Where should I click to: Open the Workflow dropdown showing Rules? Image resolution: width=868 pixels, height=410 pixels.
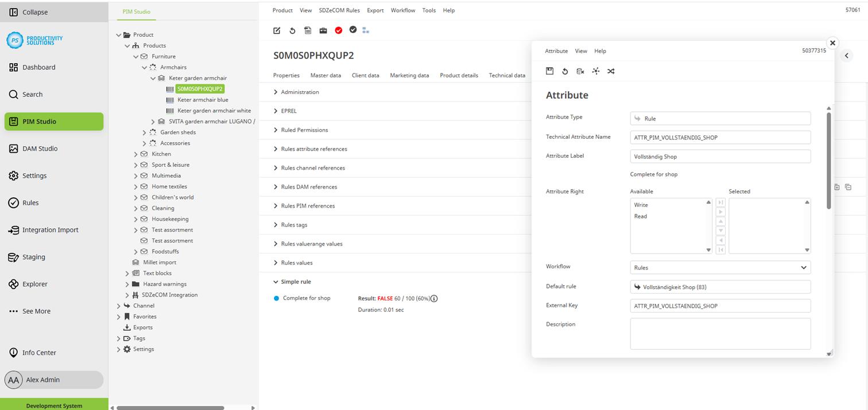click(x=720, y=268)
